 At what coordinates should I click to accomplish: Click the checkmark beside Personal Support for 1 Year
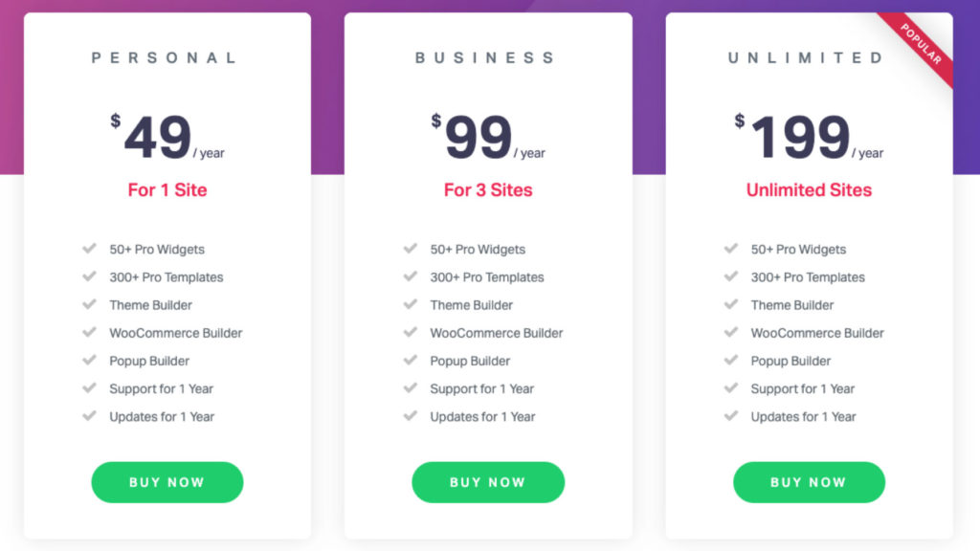click(x=89, y=388)
